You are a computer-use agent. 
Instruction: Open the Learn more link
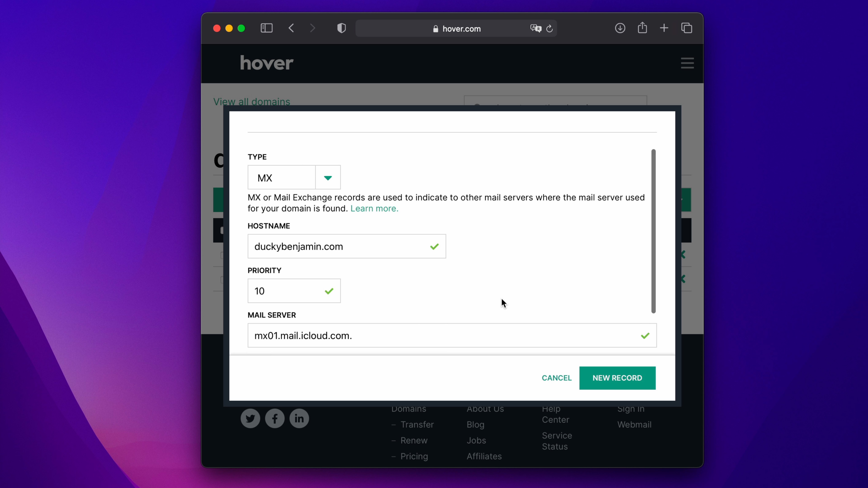374,209
